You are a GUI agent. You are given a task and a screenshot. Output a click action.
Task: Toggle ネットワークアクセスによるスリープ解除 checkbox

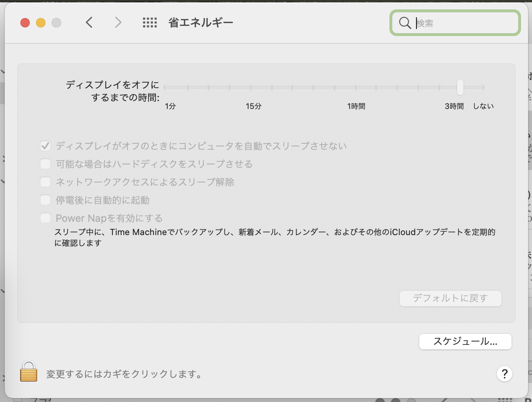45,182
